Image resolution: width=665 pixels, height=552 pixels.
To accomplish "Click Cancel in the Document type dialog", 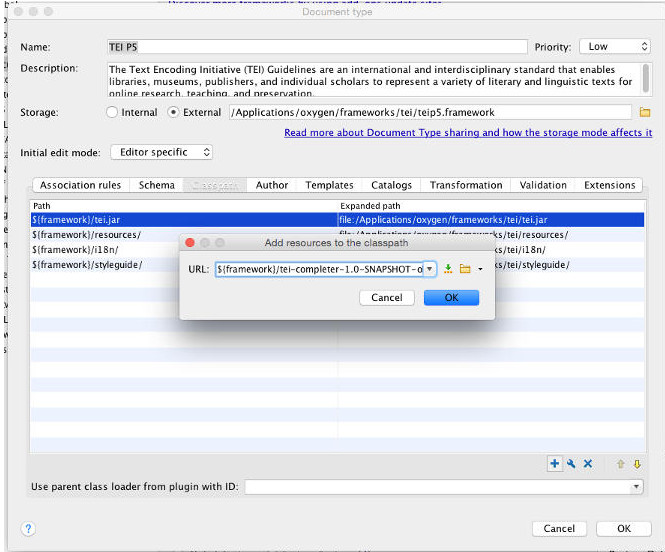I will point(559,529).
